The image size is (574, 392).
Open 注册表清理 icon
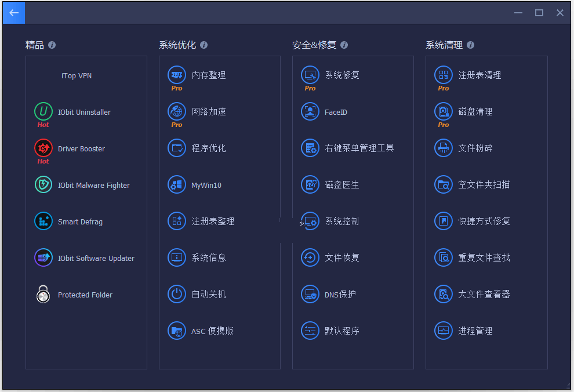coord(444,75)
